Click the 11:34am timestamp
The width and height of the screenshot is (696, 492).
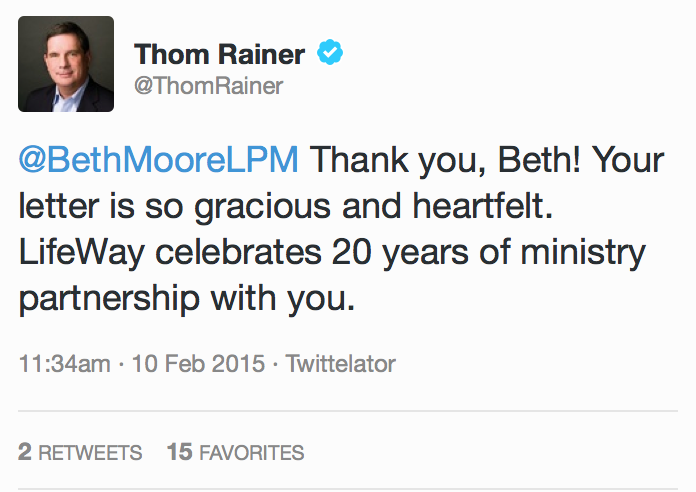pyautogui.click(x=64, y=364)
